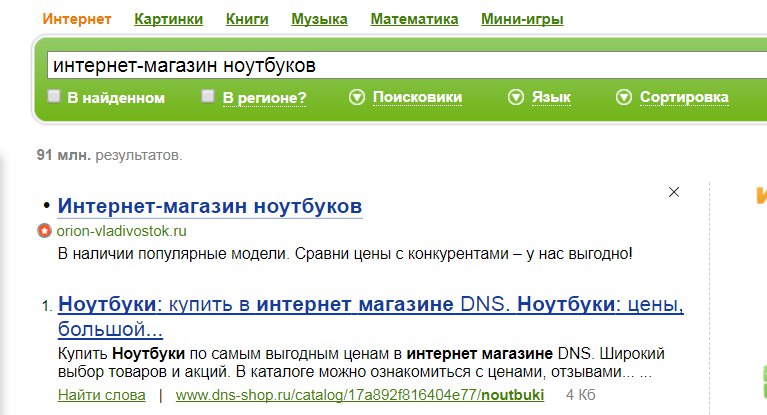767x415 pixels.
Task: Click the round arrow icon beside Язык
Action: coord(516,97)
